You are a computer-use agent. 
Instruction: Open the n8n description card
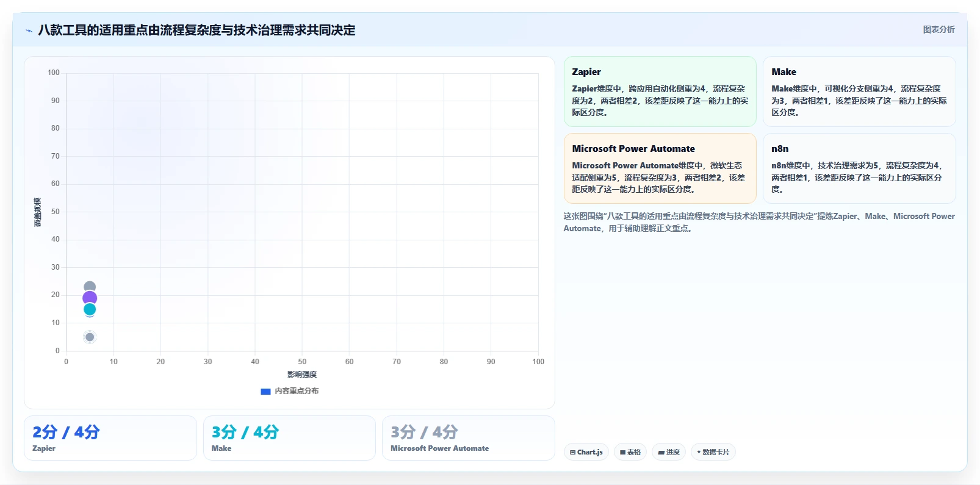click(x=859, y=168)
